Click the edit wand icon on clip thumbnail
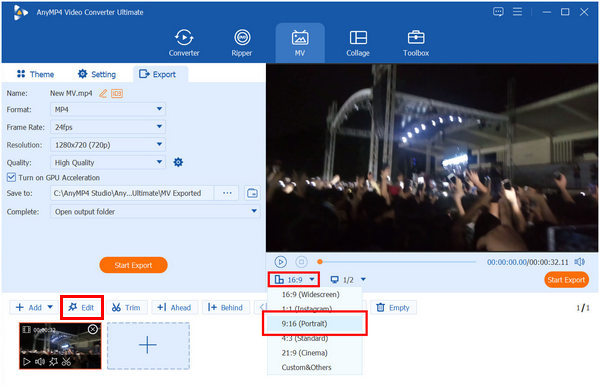Screen dimensions: 600x388 (x=53, y=362)
